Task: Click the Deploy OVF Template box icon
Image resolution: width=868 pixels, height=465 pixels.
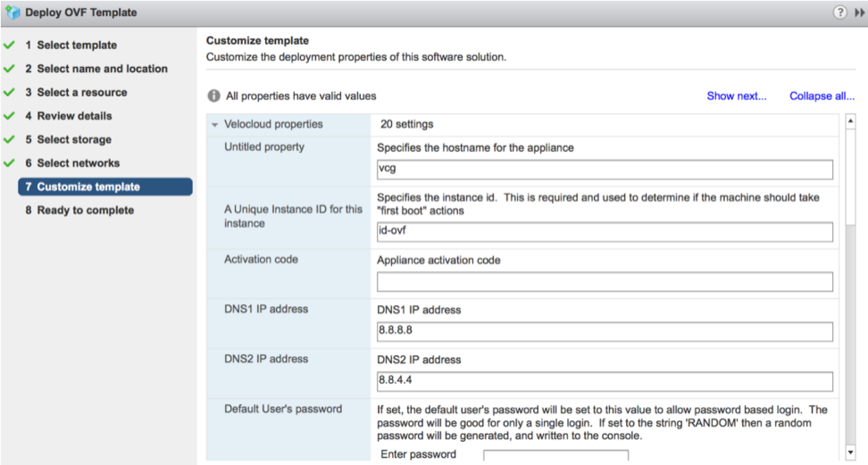Action: tap(13, 12)
